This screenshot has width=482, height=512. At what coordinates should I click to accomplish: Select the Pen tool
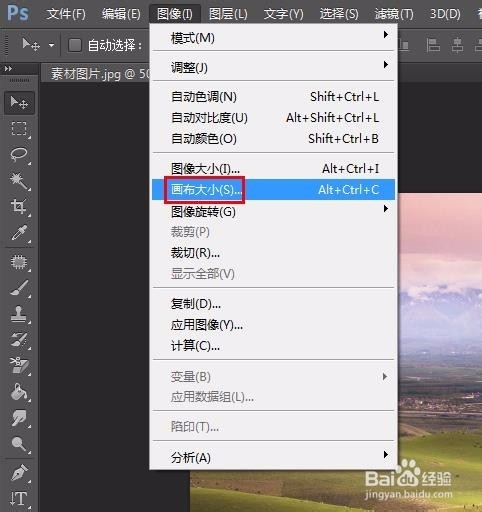click(19, 473)
